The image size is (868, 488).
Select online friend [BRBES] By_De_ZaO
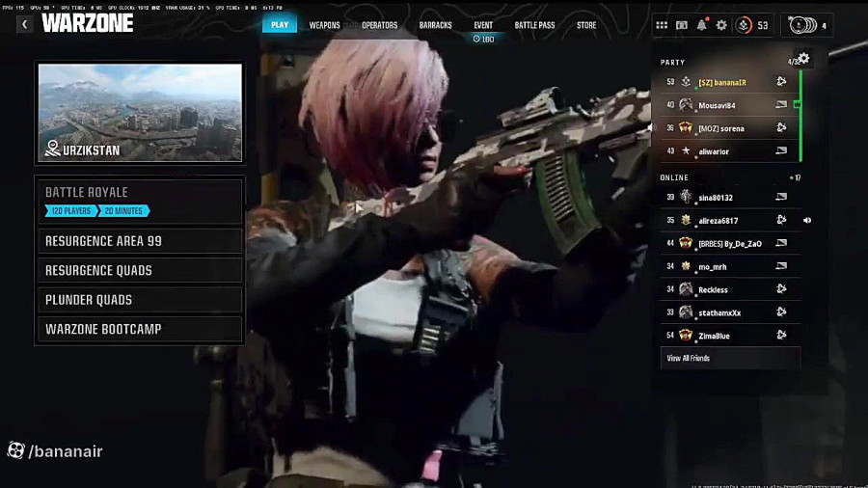tap(730, 243)
